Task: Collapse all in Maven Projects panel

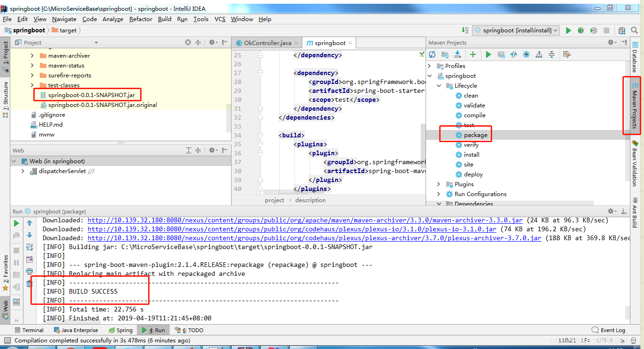Action: pos(552,54)
